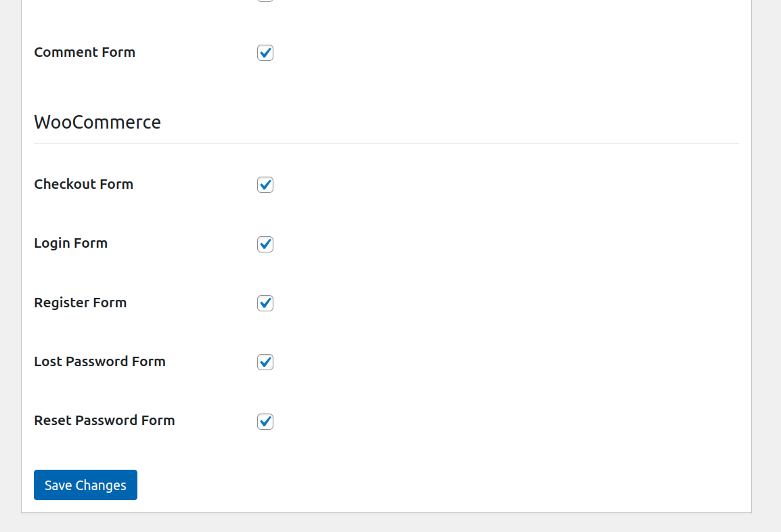Disable the Login Form checkbox
Image resolution: width=781 pixels, height=532 pixels.
tap(265, 244)
